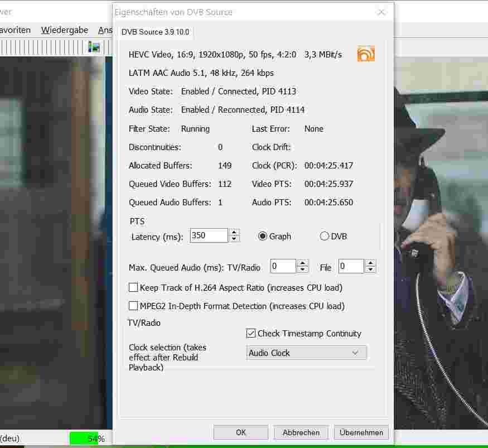Click the LATM AAC Audio info line
Screen dimensions: 488x448
coord(201,73)
